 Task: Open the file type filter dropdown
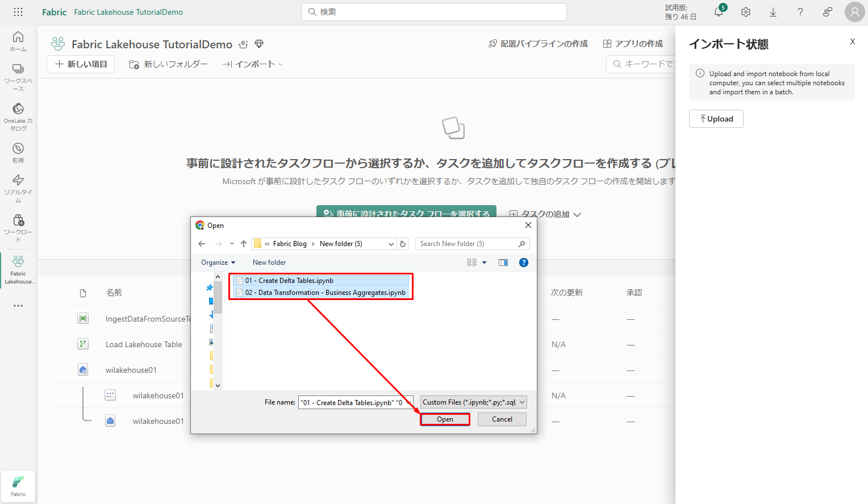tap(473, 402)
